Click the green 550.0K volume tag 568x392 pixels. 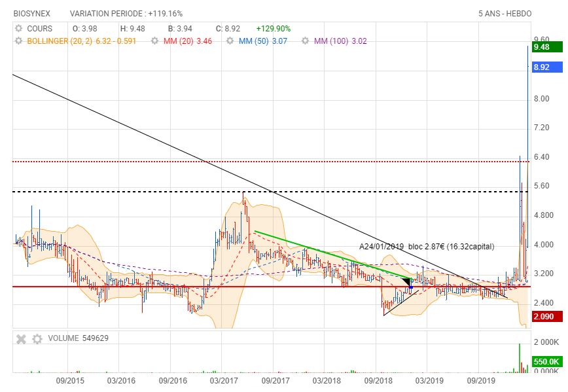click(547, 361)
